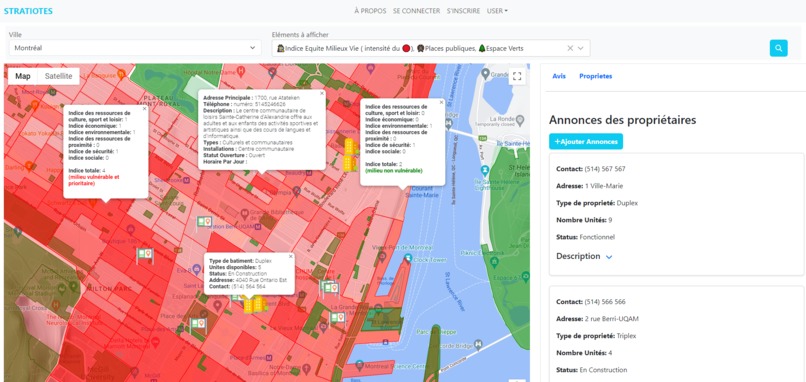Click the Type de propriété Duplex line
This screenshot has height=382, width=806.
pos(598,203)
